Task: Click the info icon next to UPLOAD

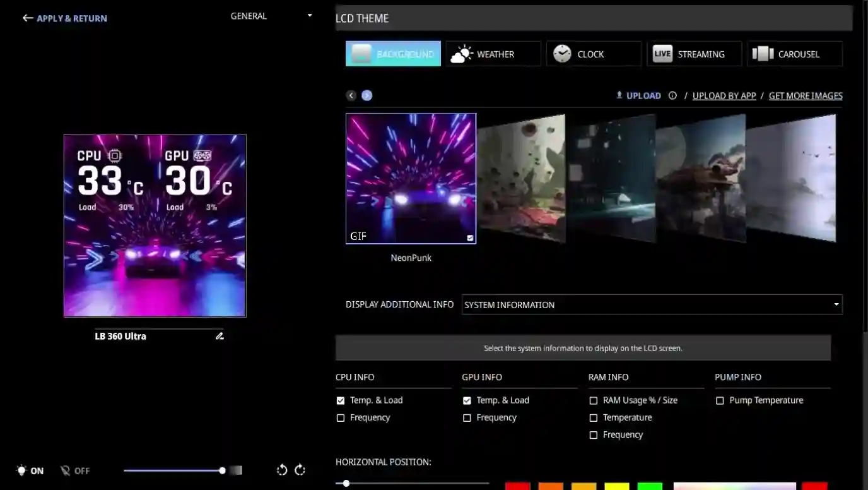Action: pyautogui.click(x=672, y=95)
